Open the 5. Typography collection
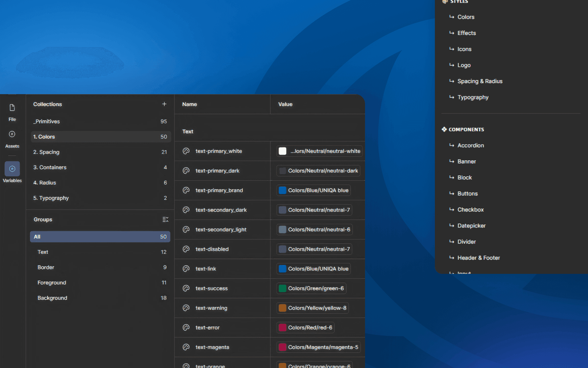The image size is (588, 368). [100, 198]
